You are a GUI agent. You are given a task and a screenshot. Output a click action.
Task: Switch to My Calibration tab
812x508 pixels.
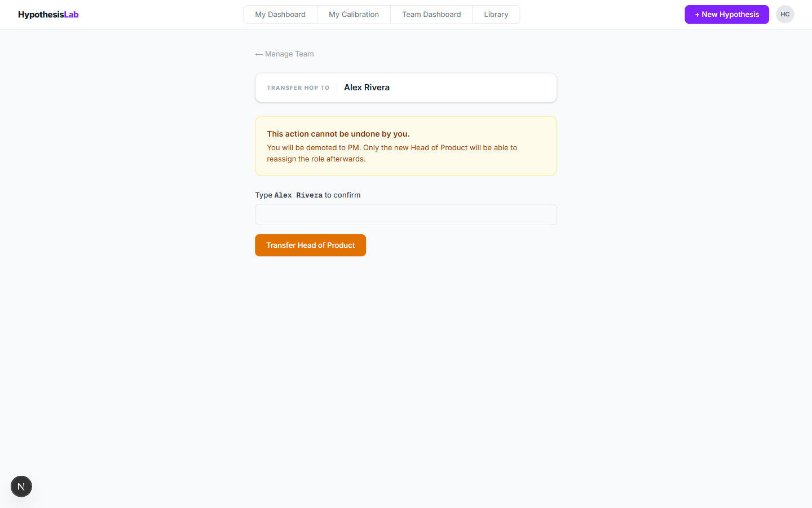click(354, 15)
